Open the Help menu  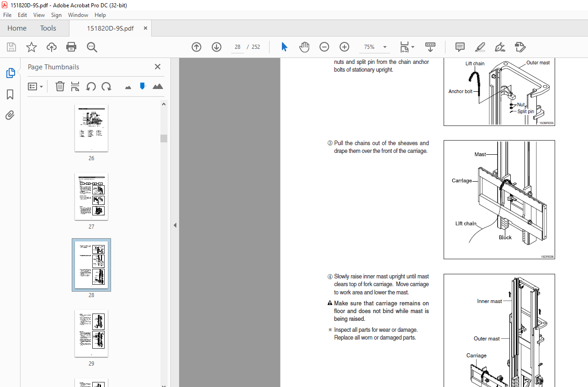click(x=100, y=15)
